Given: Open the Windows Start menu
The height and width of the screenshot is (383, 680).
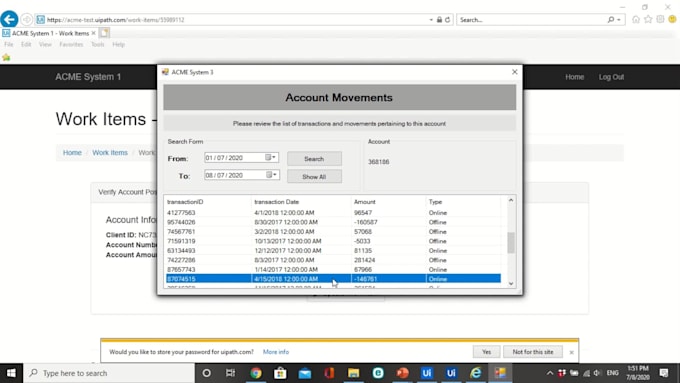Looking at the screenshot, I should click(11, 373).
